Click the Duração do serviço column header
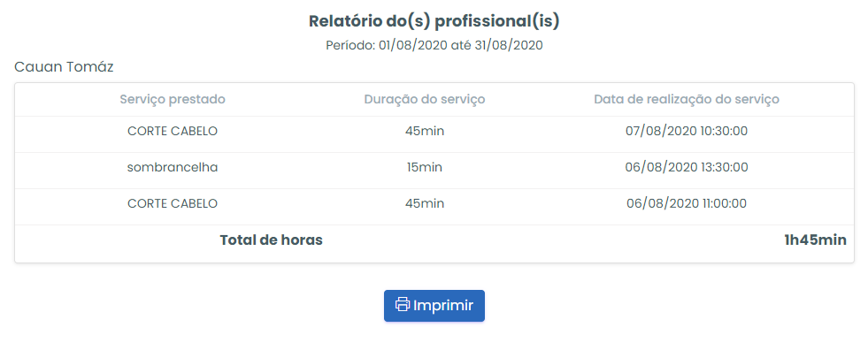 (425, 100)
